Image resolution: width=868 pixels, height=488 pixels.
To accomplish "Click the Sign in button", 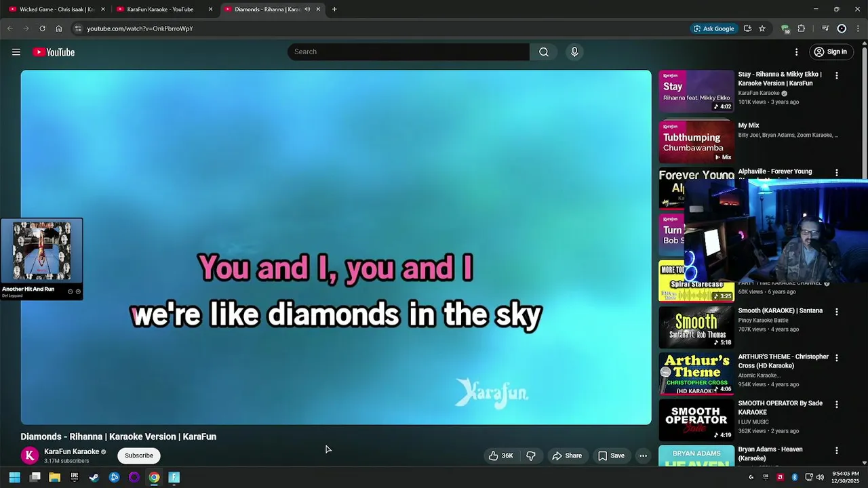I will (830, 52).
